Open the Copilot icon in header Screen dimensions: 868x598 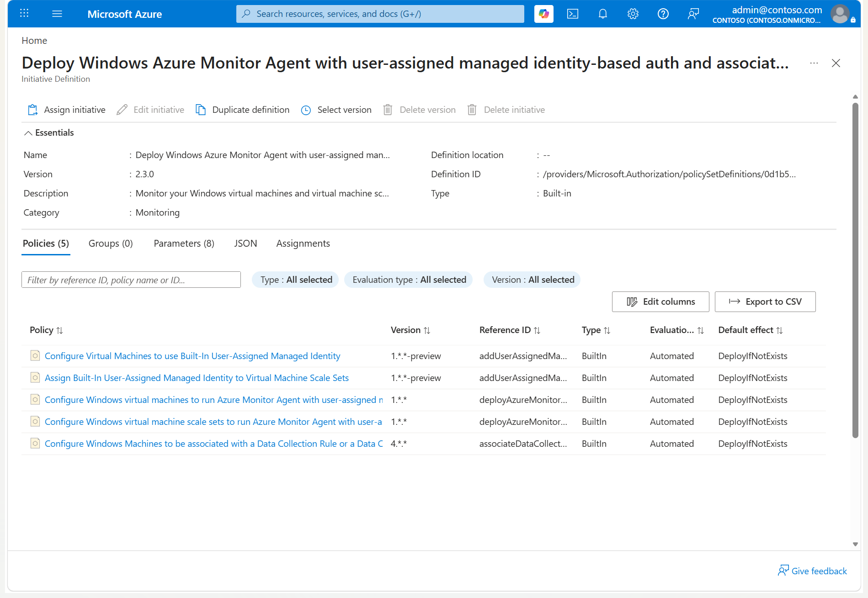tap(543, 14)
